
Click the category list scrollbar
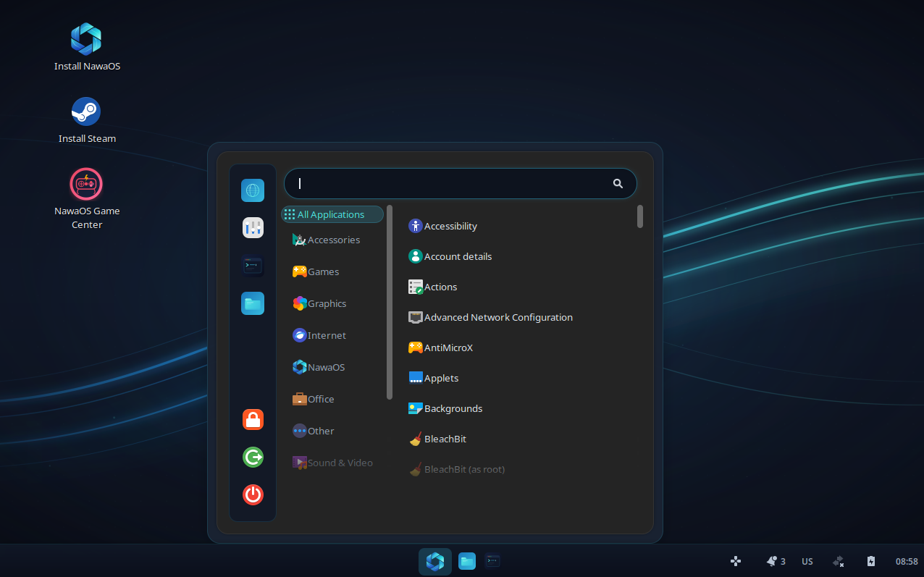point(390,302)
